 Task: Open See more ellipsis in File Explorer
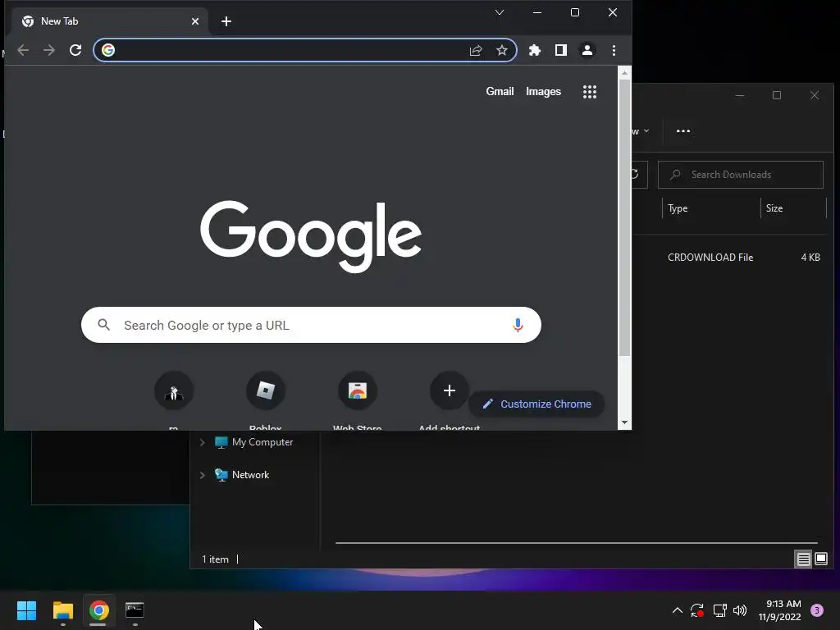683,131
